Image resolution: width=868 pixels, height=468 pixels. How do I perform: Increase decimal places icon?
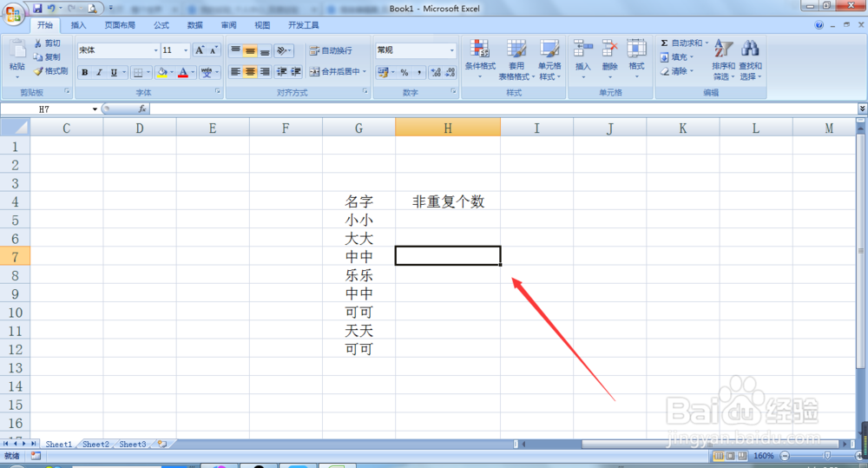[436, 72]
